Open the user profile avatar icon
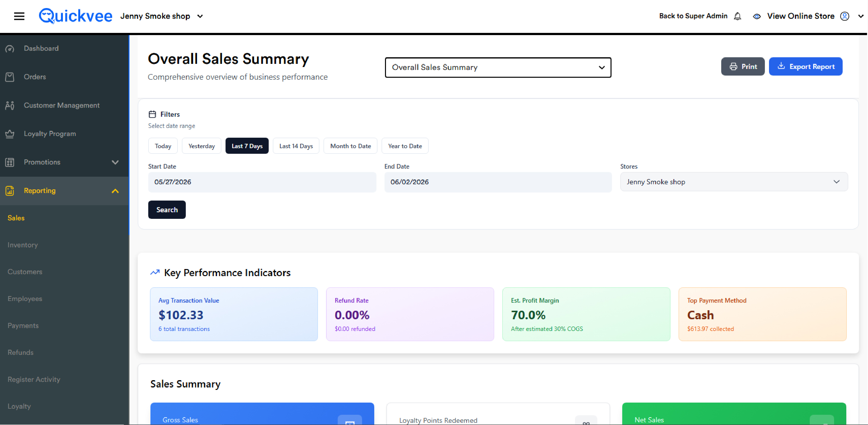Viewport: 868px width, 425px height. 844,16
